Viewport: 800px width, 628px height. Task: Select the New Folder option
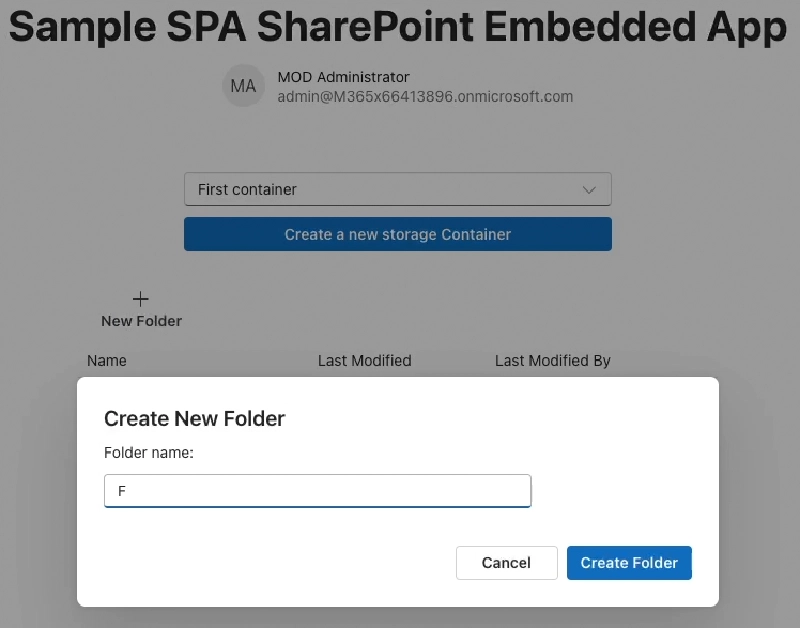click(x=140, y=321)
